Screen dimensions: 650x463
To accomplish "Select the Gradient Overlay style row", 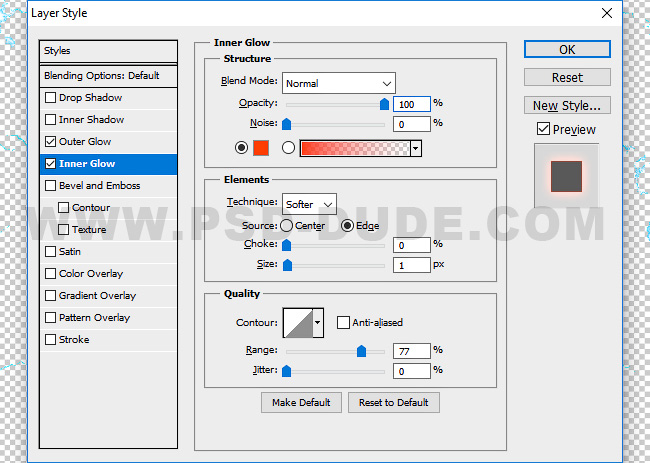I will click(x=108, y=296).
